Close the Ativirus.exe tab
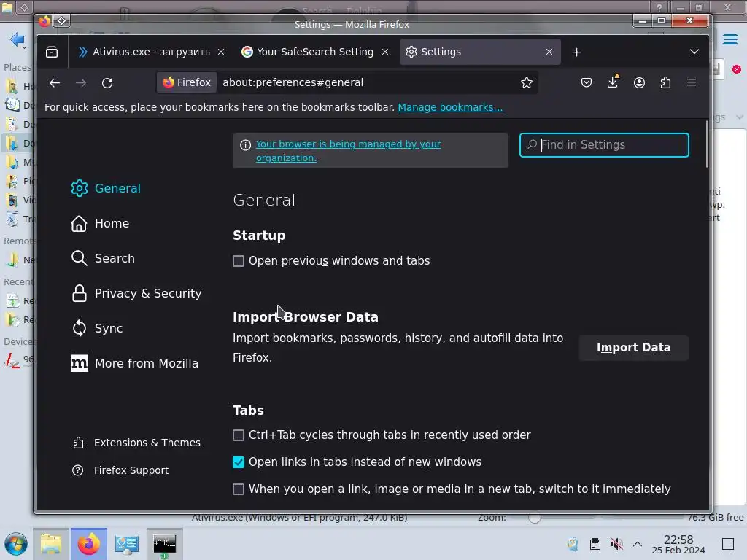The image size is (747, 560). coord(221,52)
